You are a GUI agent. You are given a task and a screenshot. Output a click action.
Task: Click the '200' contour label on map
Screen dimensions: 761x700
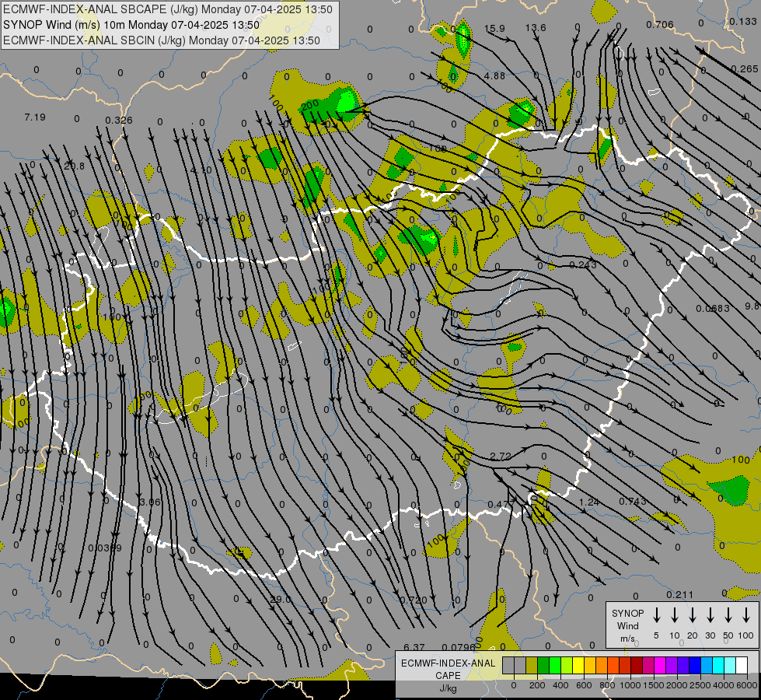coord(309,106)
